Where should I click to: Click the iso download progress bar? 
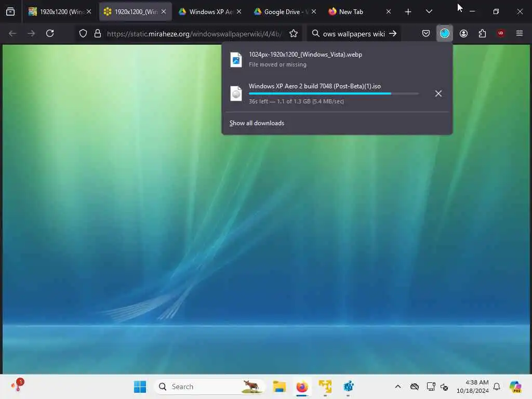pyautogui.click(x=334, y=94)
